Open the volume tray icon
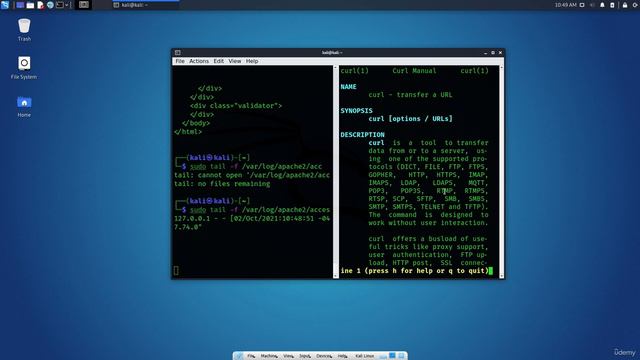The height and width of the screenshot is (360, 640). tap(593, 5)
